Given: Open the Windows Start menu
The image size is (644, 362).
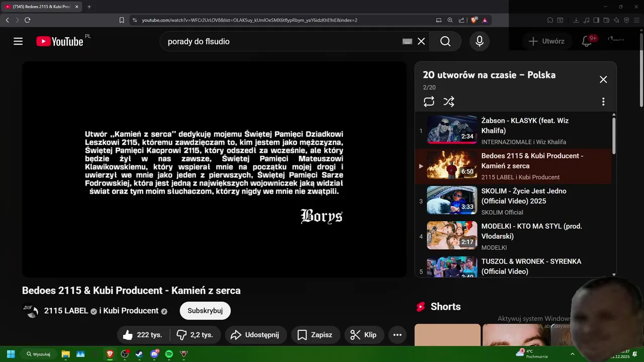Looking at the screenshot, I should pyautogui.click(x=11, y=354).
